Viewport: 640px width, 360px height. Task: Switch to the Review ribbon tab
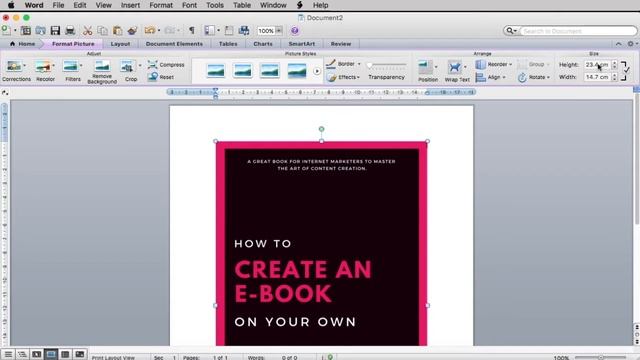[x=341, y=44]
